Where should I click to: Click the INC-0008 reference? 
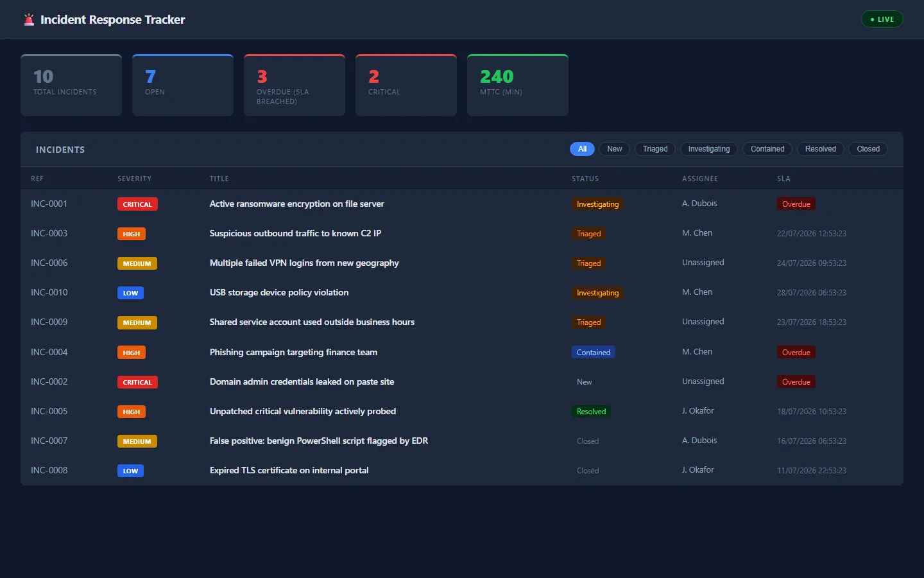[49, 470]
